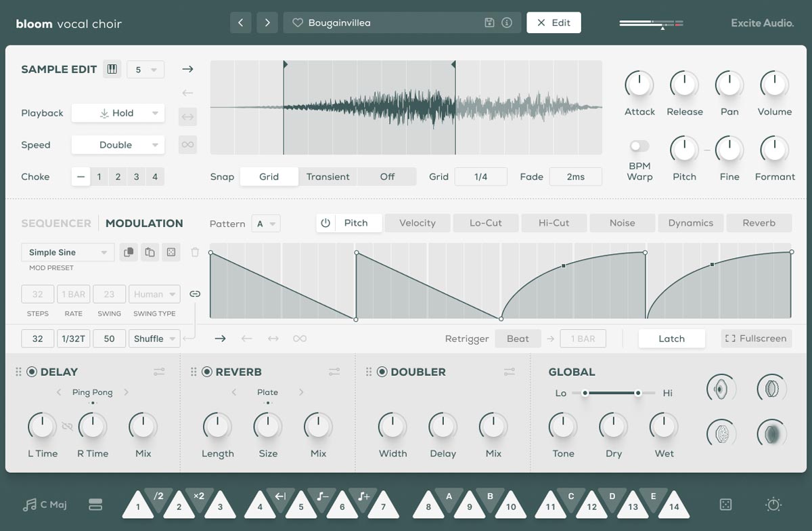Image resolution: width=812 pixels, height=531 pixels.
Task: Click the save icon beside the preset name
Action: 489,22
